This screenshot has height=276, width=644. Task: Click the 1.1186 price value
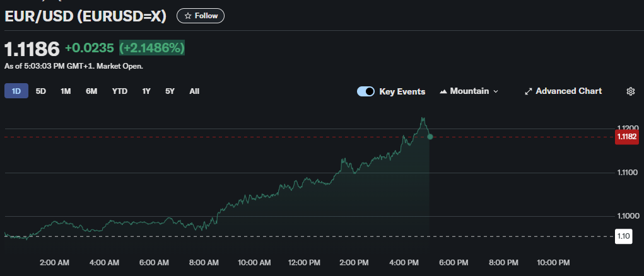tap(32, 49)
